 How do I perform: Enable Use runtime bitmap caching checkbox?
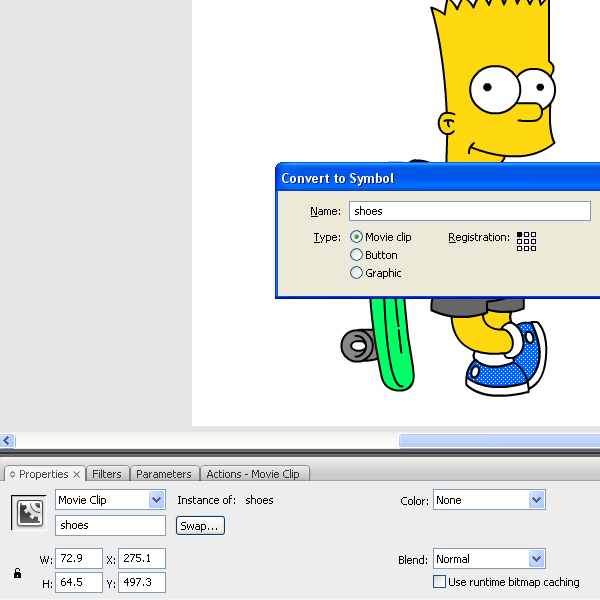tap(439, 582)
